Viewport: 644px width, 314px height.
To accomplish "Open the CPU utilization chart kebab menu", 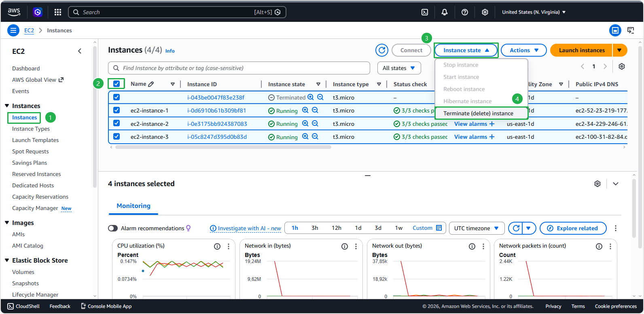I will (x=229, y=246).
